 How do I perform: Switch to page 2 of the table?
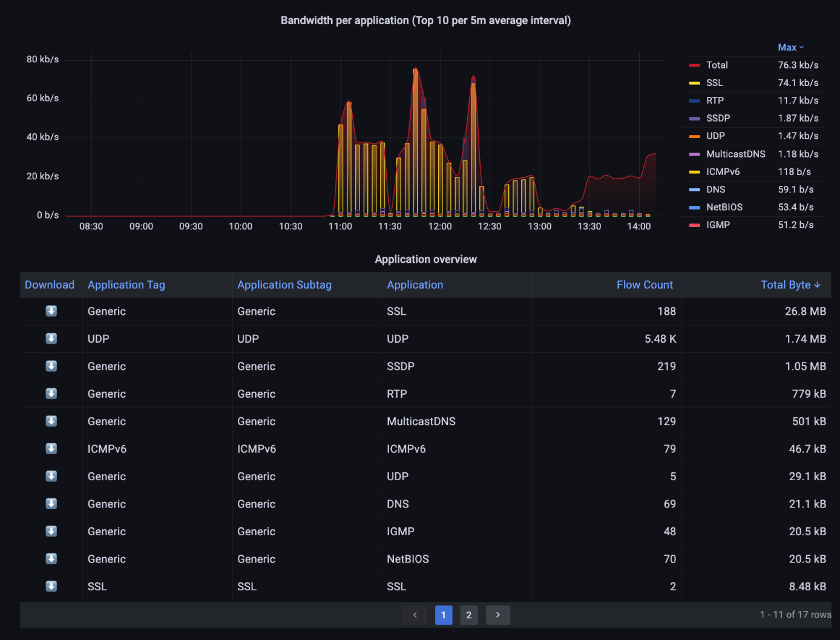pyautogui.click(x=469, y=615)
